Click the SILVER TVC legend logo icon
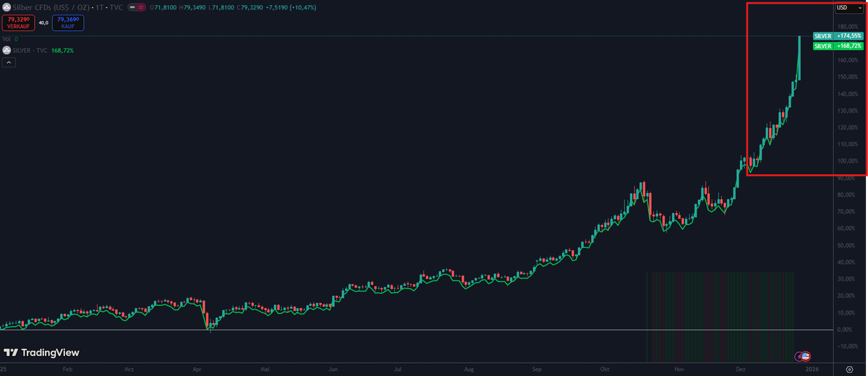 (7, 51)
